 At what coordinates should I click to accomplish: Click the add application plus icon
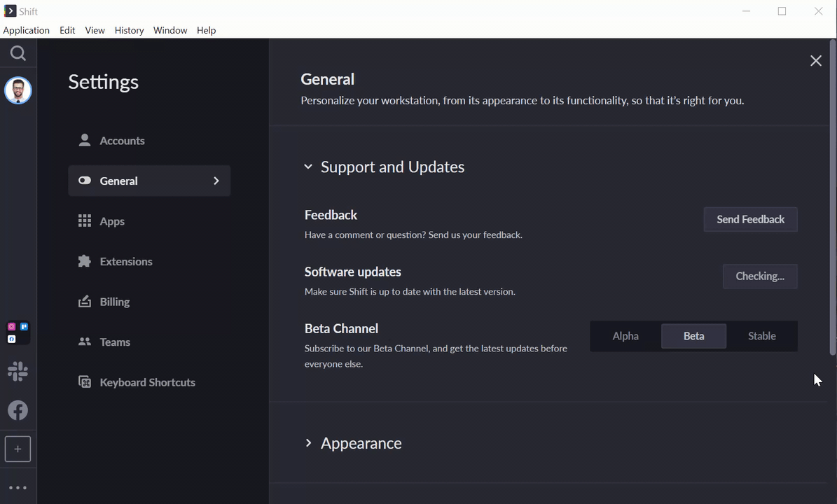18,449
